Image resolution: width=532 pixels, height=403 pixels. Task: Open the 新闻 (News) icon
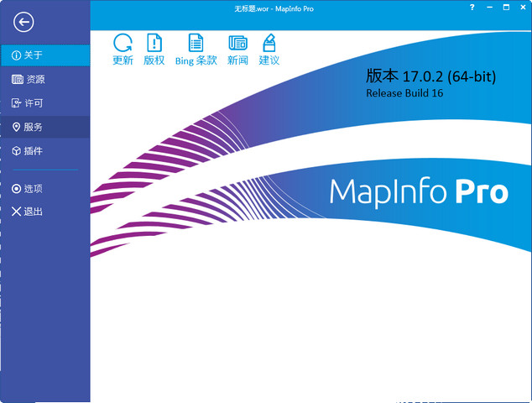pos(237,50)
